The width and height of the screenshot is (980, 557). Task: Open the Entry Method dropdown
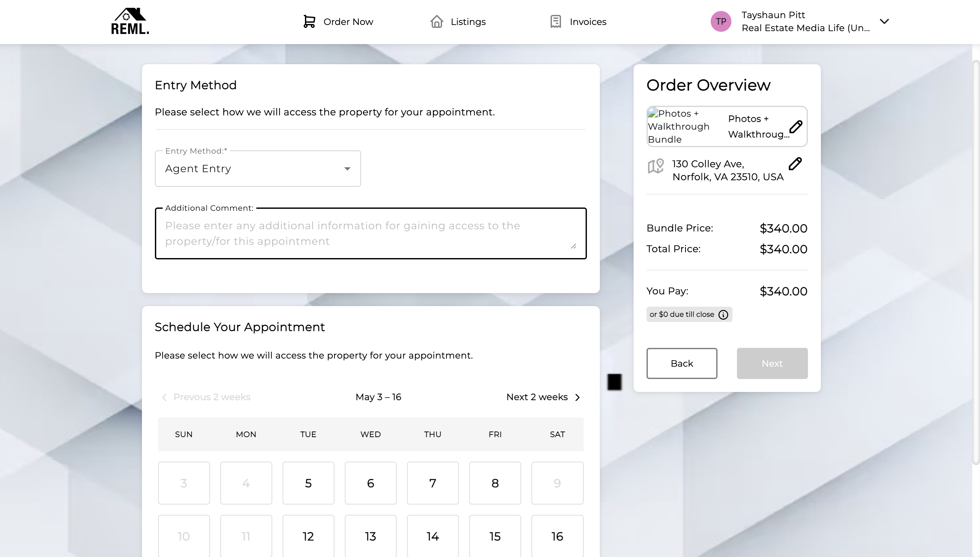tap(258, 169)
